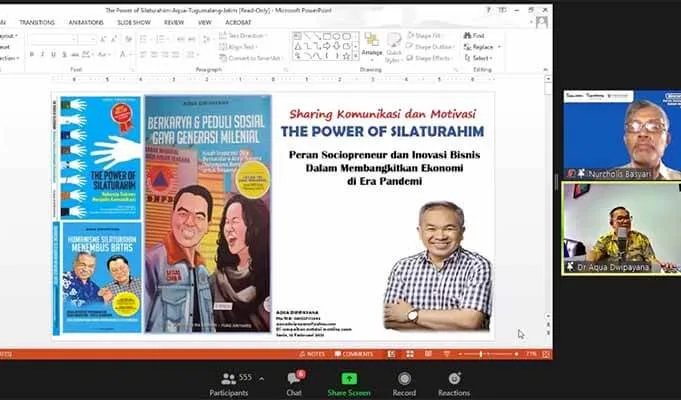Toggle strikethrough formatting
681x400 pixels.
tap(75, 55)
